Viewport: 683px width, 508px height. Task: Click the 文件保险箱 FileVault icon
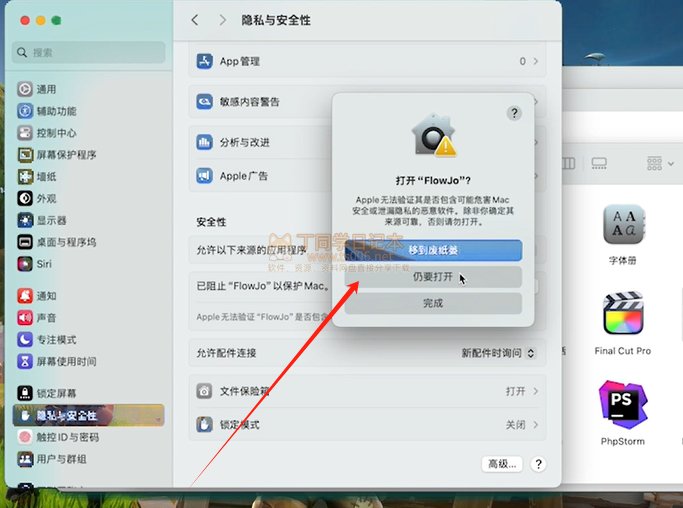(x=204, y=391)
